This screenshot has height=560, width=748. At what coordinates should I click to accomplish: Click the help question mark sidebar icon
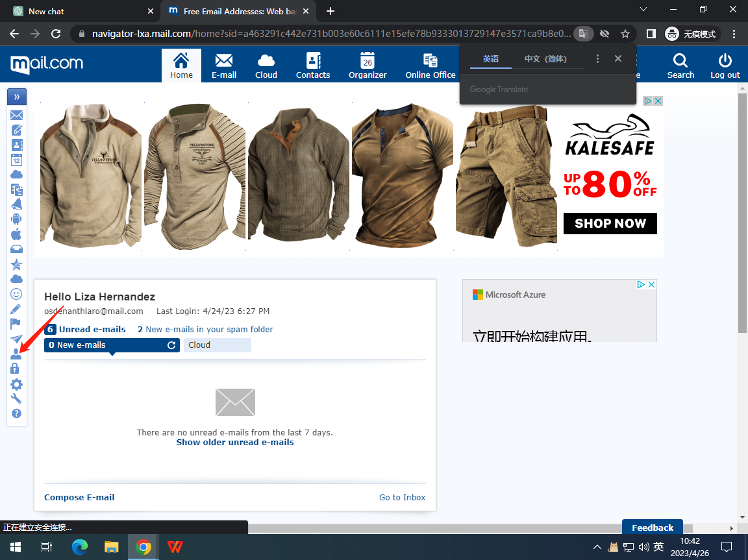pyautogui.click(x=16, y=413)
